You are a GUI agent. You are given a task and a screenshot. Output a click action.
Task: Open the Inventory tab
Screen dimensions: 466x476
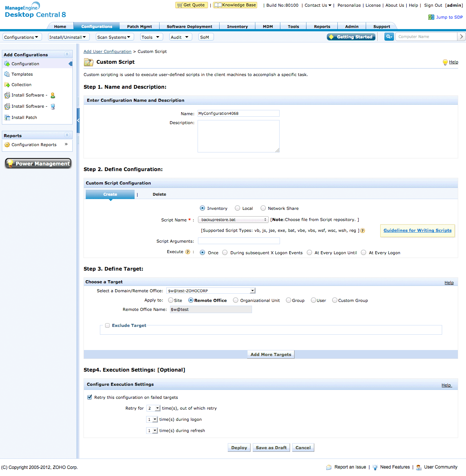coord(237,26)
